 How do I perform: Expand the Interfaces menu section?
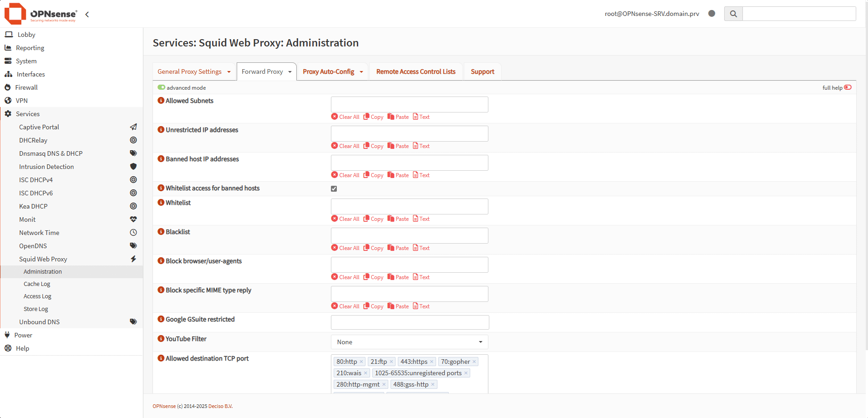pos(71,74)
